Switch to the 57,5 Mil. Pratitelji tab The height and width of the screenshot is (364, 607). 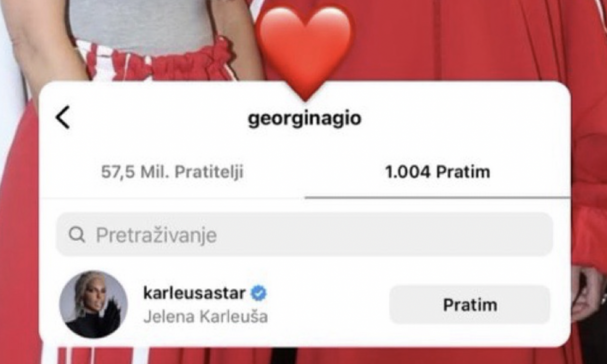click(x=172, y=172)
